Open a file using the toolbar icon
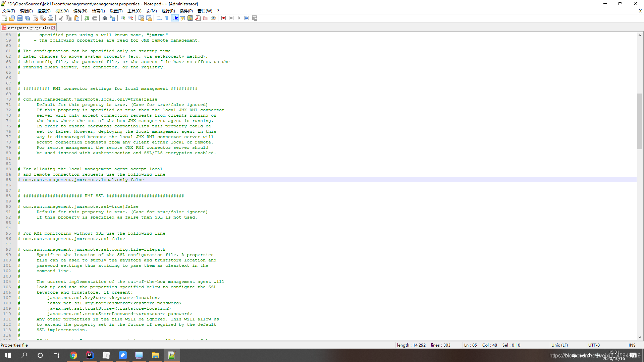Screen dimensions: 644x362 [x=12, y=18]
